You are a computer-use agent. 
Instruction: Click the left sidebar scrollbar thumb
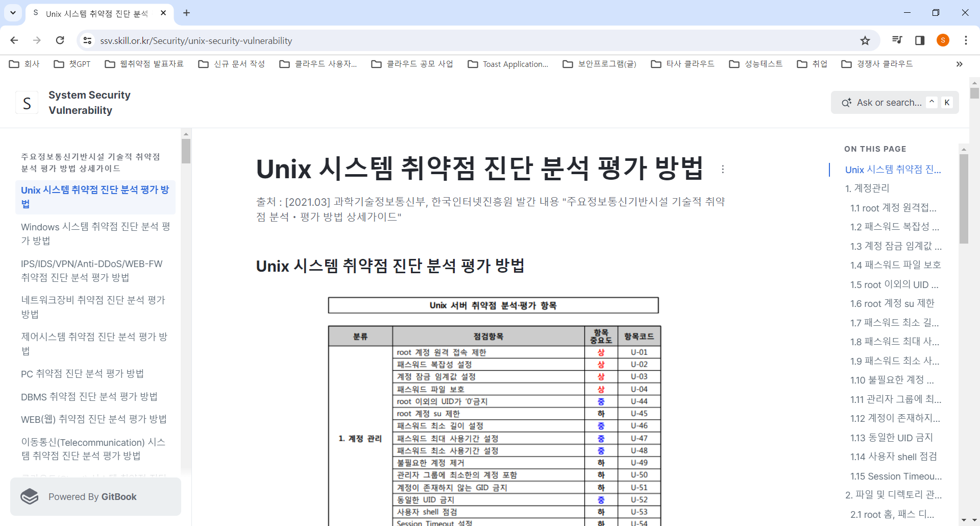(186, 151)
